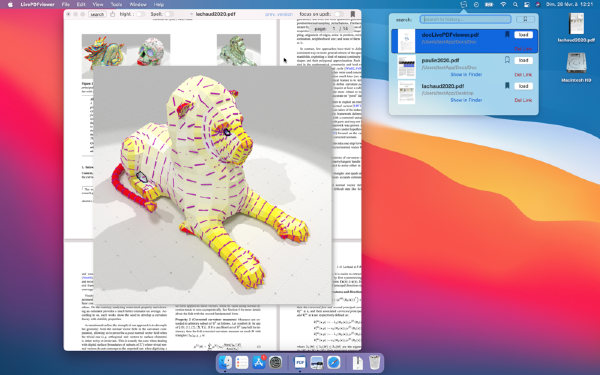Open the View menu
Viewport: 600px width, 375px height.
(98, 5)
